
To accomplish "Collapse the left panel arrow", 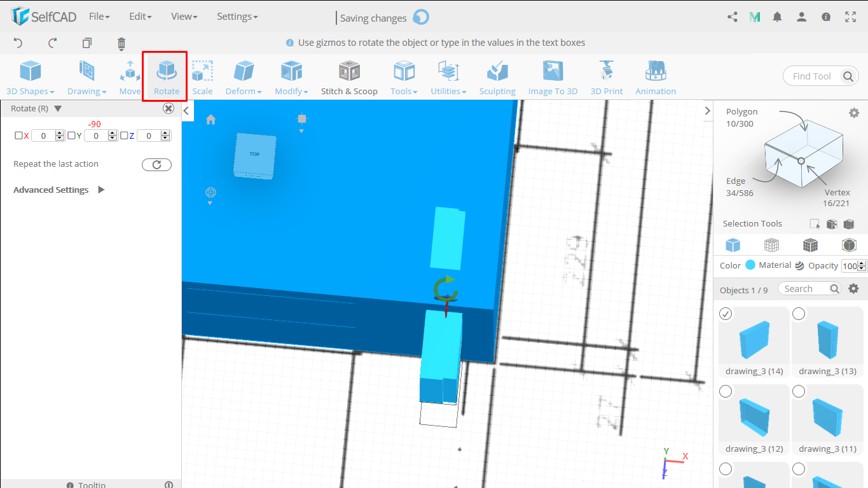I will [x=186, y=111].
